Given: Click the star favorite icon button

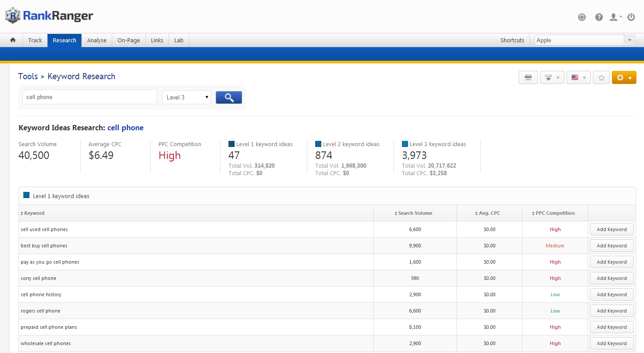Looking at the screenshot, I should [601, 77].
